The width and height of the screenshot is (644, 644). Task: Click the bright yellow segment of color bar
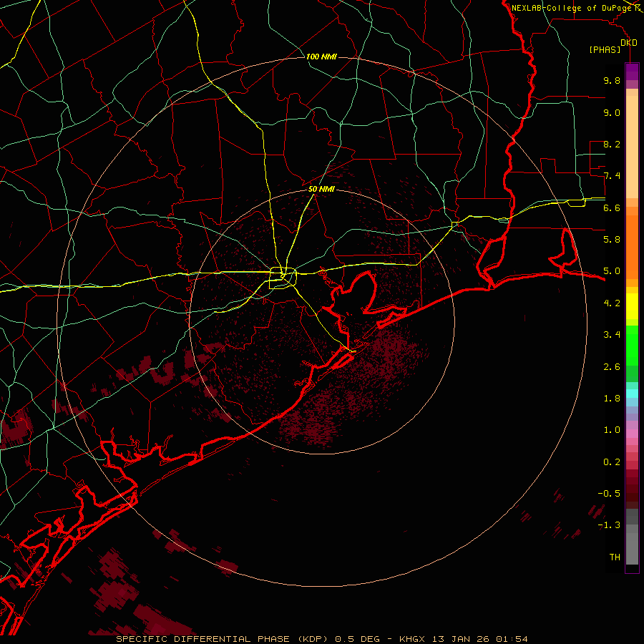point(632,306)
